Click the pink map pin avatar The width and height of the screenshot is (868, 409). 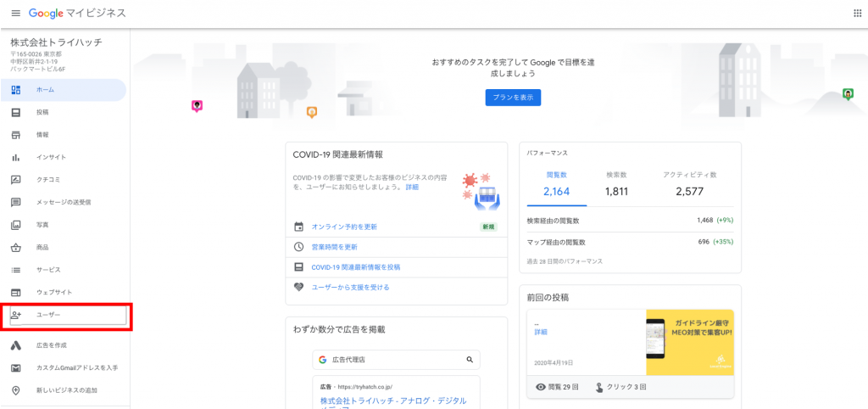point(197,106)
